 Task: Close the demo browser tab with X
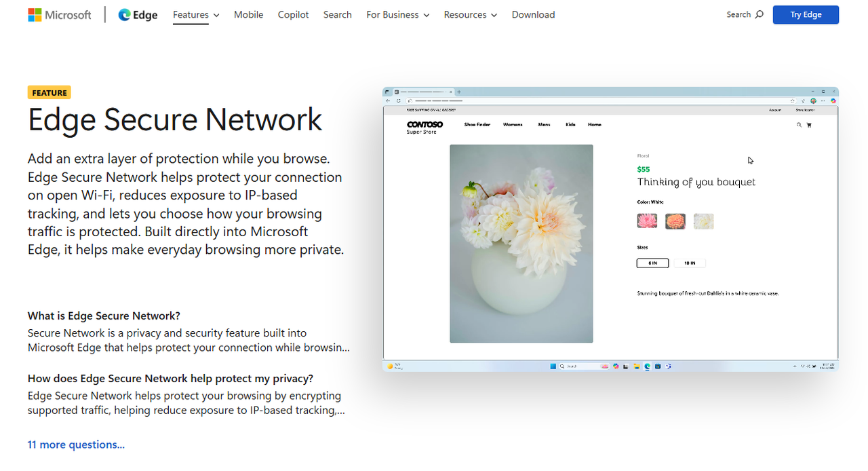[x=451, y=92]
